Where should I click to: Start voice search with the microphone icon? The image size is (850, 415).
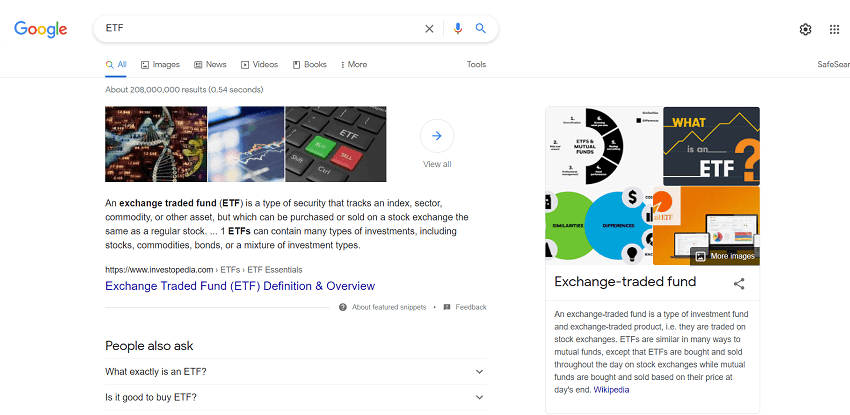(458, 29)
